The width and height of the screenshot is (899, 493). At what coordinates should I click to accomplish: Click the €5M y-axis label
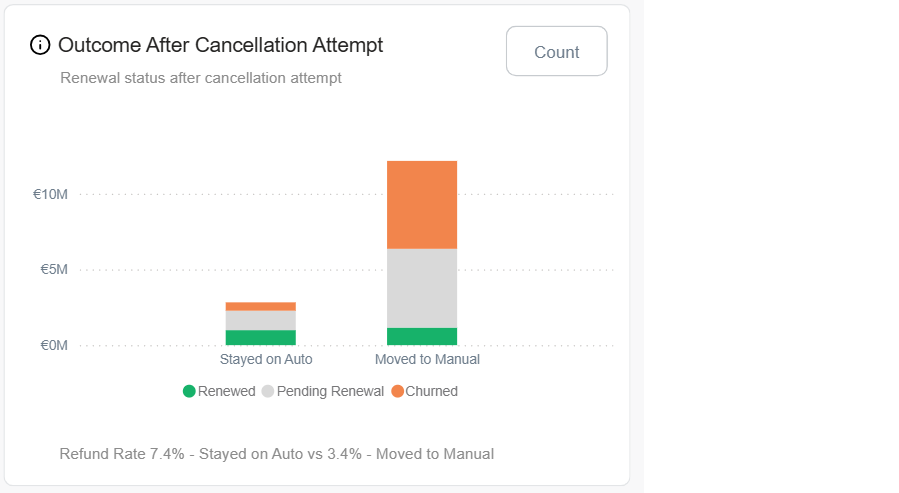53,270
